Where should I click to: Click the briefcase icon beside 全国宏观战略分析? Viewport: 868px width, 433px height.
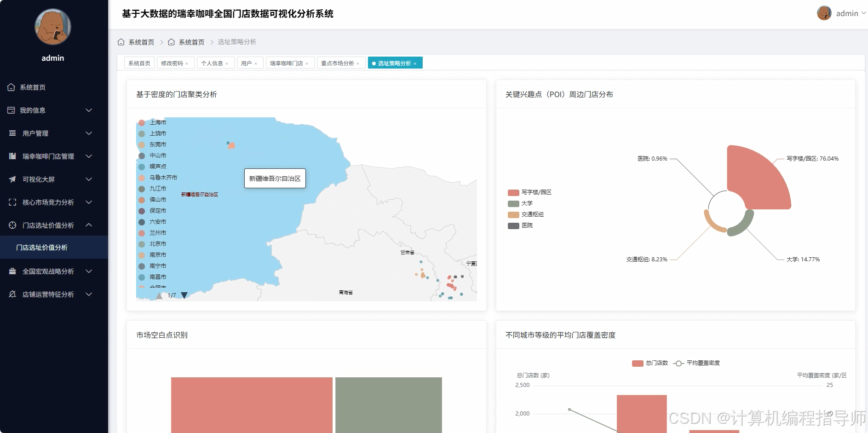[x=12, y=271]
